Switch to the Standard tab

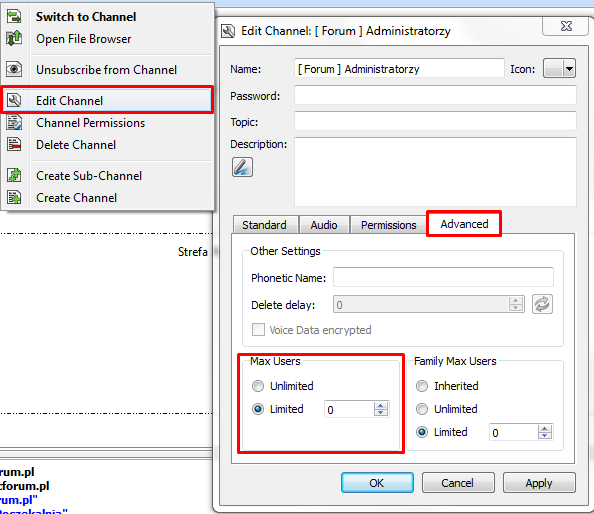click(265, 225)
